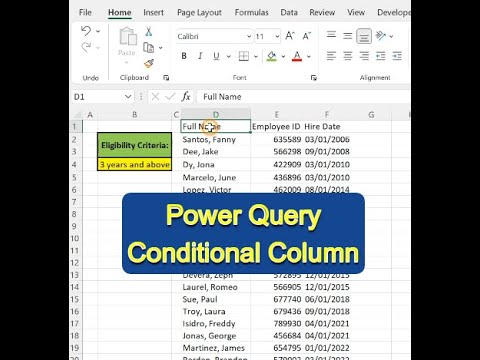This screenshot has height=360, width=480.
Task: Click Top Align icon
Action: tap(331, 35)
